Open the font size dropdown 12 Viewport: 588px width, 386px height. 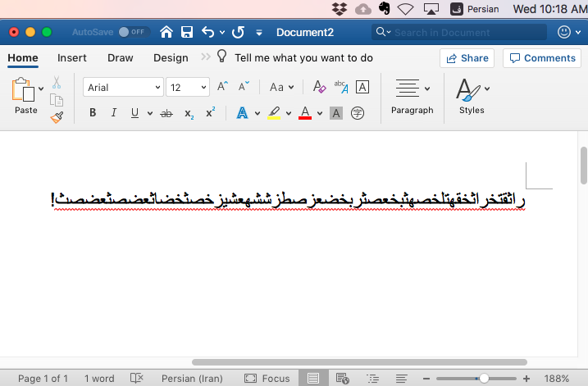(x=188, y=88)
